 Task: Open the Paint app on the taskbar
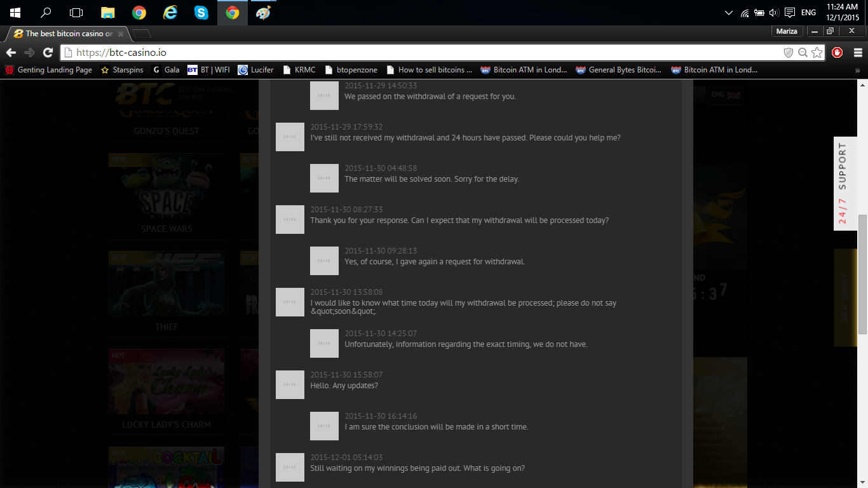point(264,13)
